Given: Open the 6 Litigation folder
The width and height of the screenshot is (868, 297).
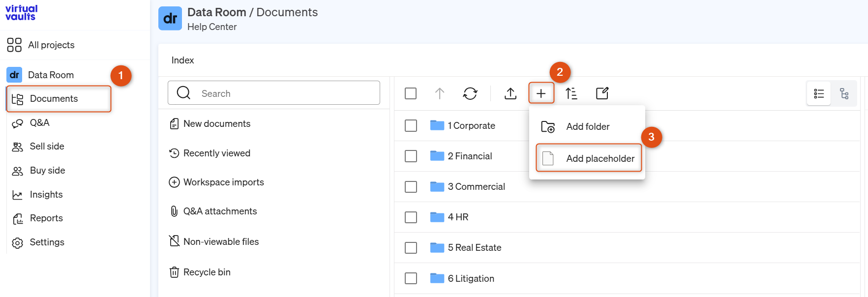Looking at the screenshot, I should [471, 279].
